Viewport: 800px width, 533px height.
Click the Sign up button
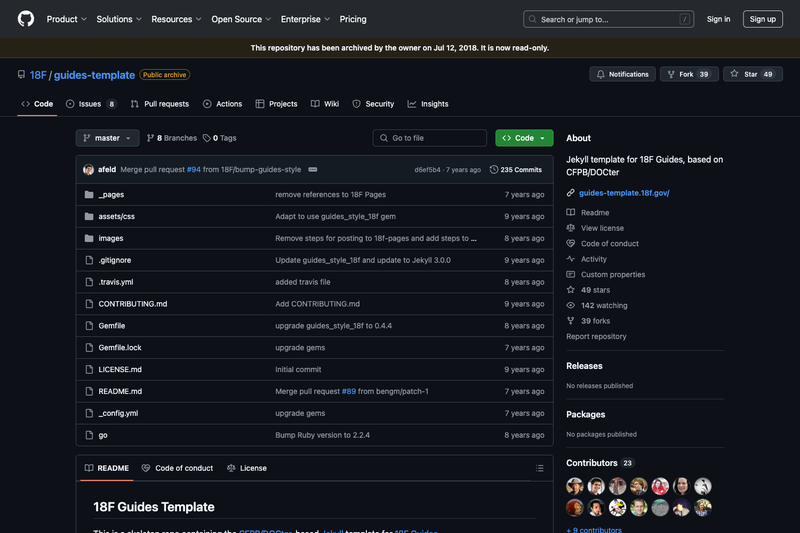(763, 19)
